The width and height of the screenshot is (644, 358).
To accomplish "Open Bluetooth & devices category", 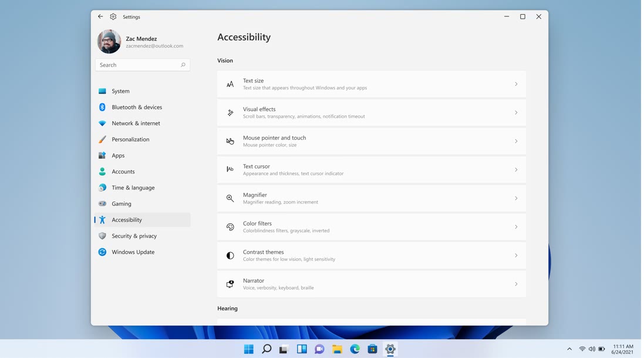I will (x=143, y=107).
